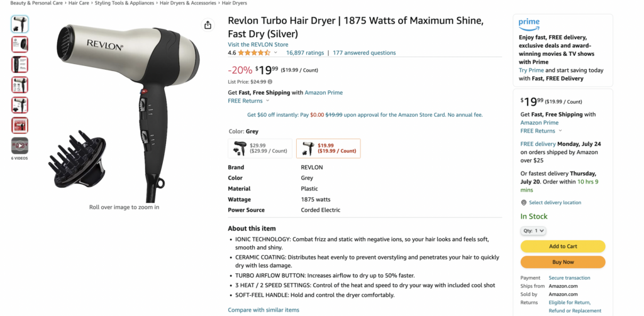Visit the REVLON Store link
This screenshot has height=316, width=644.
[258, 45]
